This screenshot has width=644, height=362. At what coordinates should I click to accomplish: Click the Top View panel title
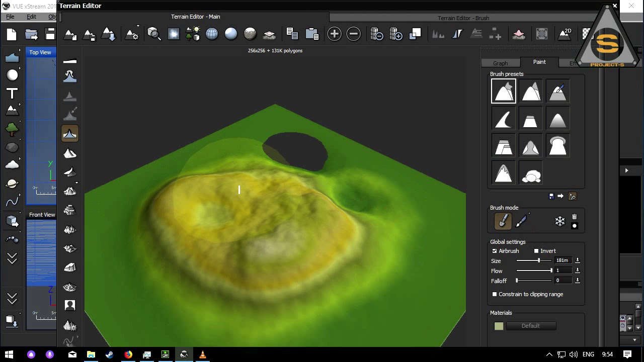click(40, 52)
